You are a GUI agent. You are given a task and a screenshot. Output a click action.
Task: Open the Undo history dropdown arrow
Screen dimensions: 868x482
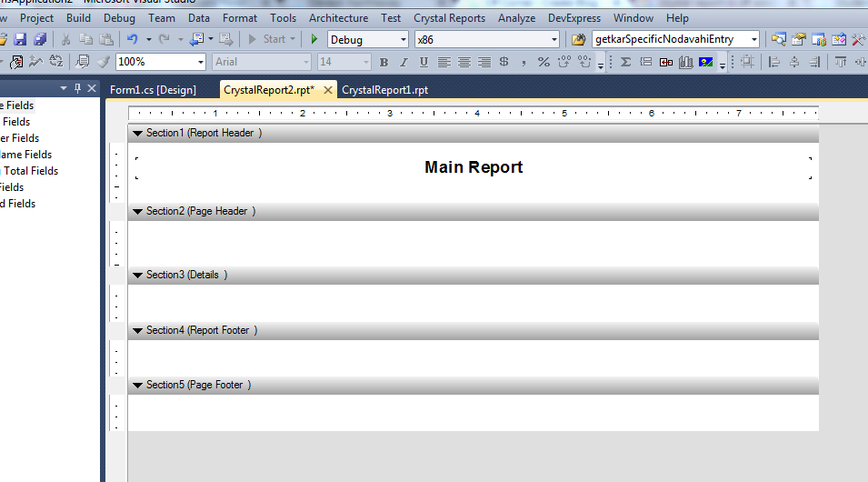(148, 39)
